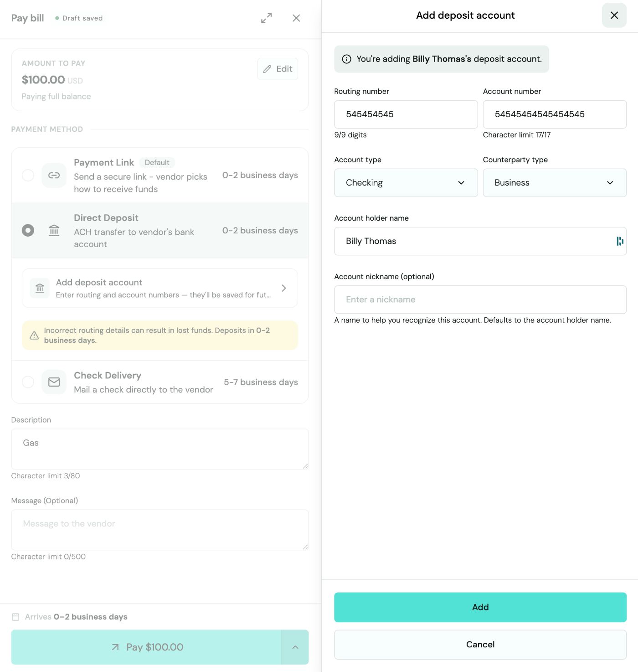Click the 'Character limit 17/17' text
Viewport: 638px width, 672px height.
tap(517, 135)
